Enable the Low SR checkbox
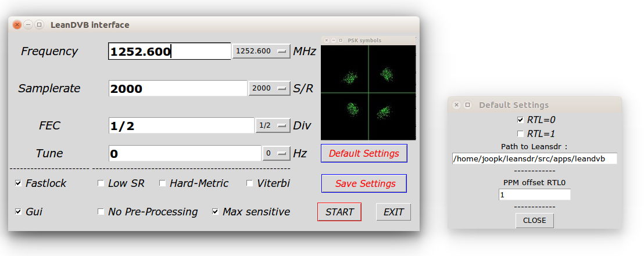This screenshot has height=256, width=644. tap(101, 183)
